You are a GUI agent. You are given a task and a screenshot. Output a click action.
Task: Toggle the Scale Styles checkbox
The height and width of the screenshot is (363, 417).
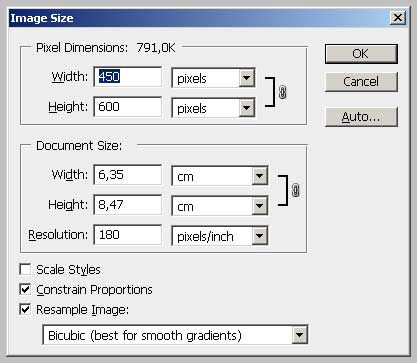point(25,269)
